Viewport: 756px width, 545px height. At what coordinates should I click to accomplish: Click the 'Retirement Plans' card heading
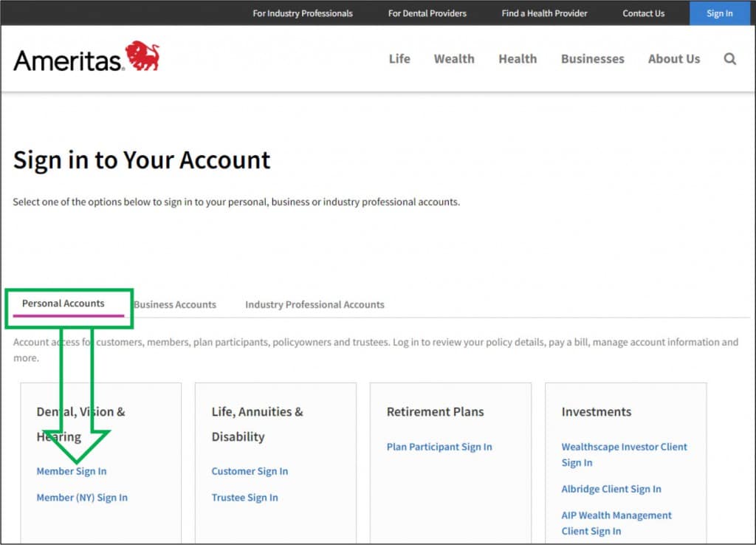435,412
